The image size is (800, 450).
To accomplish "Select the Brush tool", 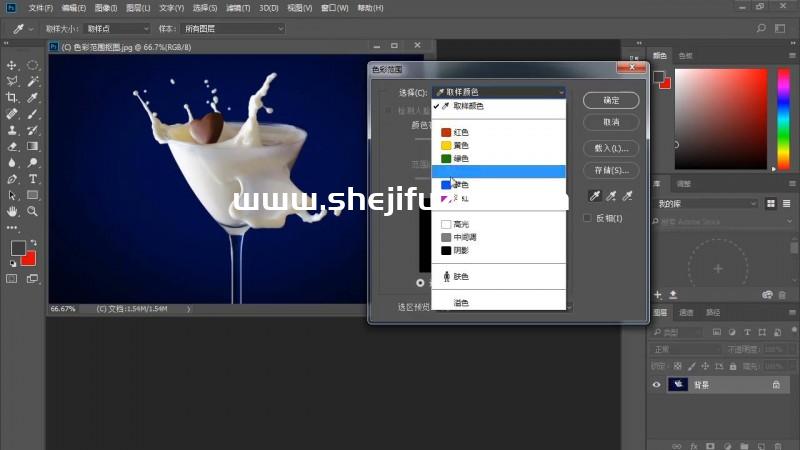I will (32, 114).
